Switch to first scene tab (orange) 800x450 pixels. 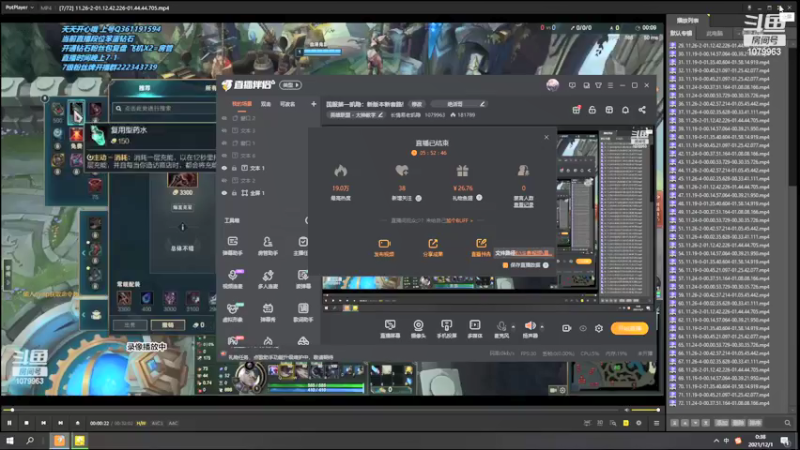[x=242, y=104]
